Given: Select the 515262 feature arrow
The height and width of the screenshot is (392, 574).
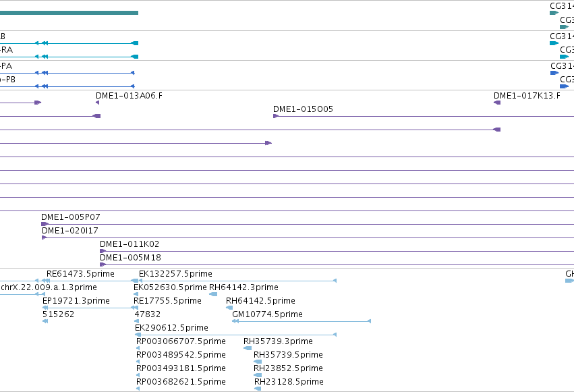Looking at the screenshot, I should [45, 321].
